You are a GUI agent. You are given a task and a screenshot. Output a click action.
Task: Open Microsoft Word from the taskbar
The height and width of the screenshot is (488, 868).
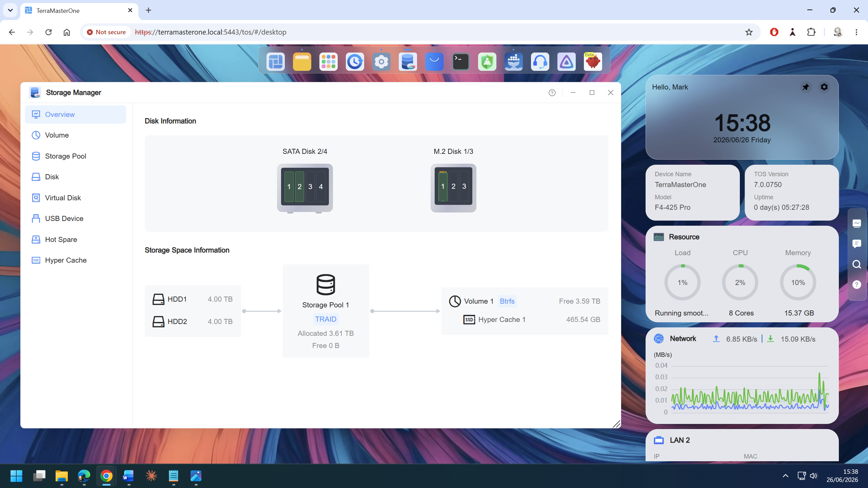[x=129, y=476]
